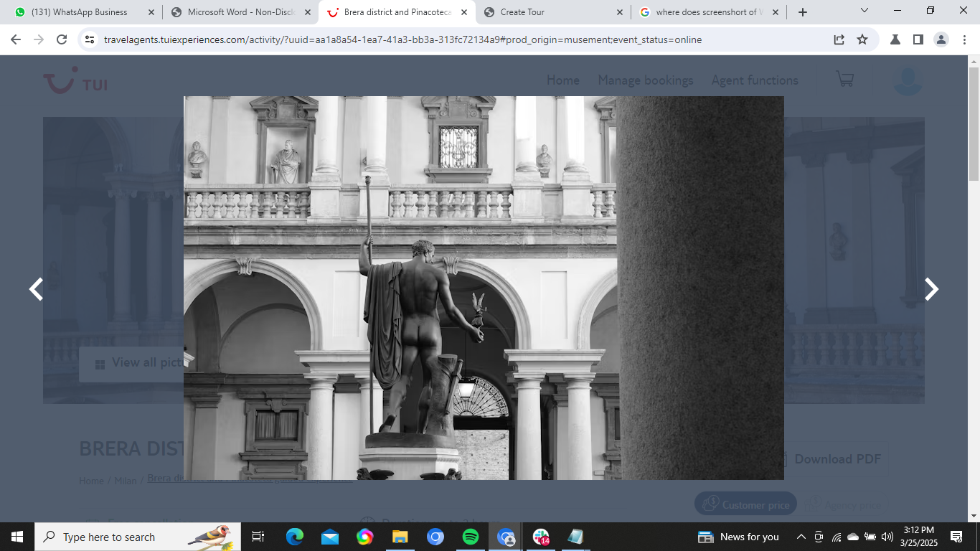Open the user account avatar
980x551 pixels.
coord(908,81)
